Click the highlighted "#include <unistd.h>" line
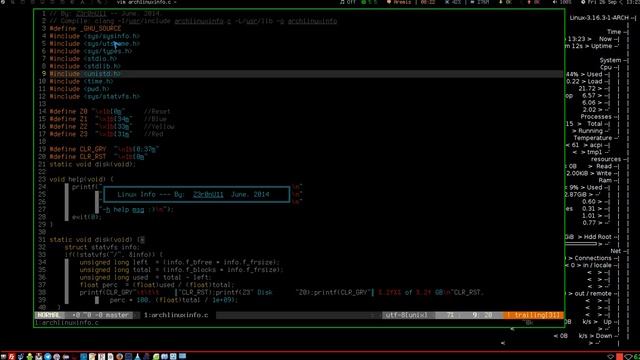The image size is (640, 360). click(85, 74)
